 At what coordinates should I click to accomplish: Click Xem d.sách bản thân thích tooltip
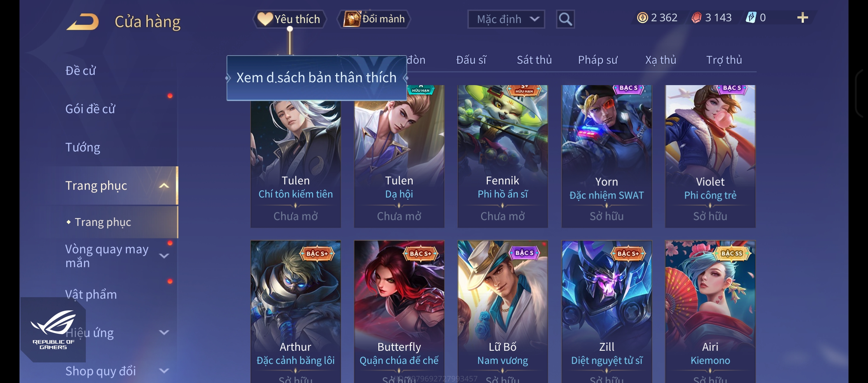point(316,78)
